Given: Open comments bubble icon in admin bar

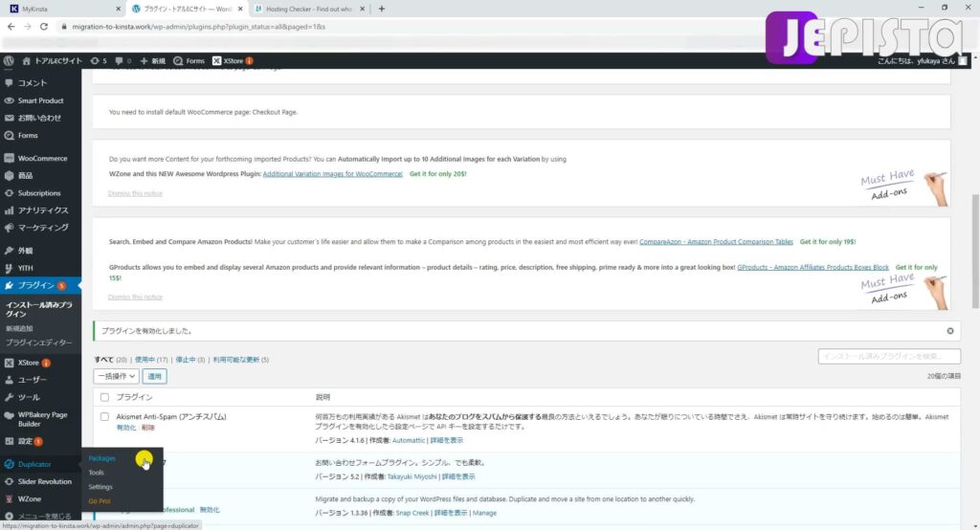Looking at the screenshot, I should (x=123, y=60).
